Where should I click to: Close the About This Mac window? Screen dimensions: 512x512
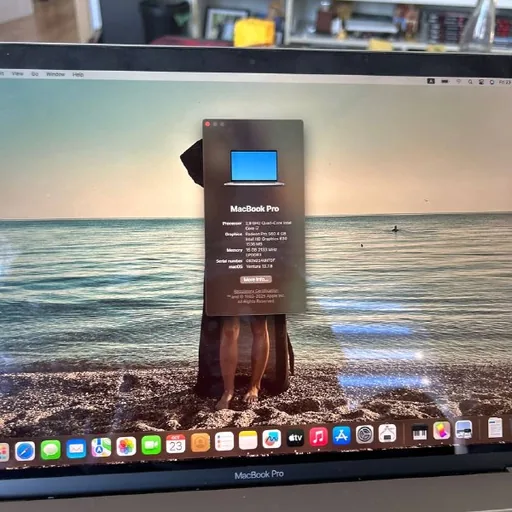pyautogui.click(x=208, y=124)
